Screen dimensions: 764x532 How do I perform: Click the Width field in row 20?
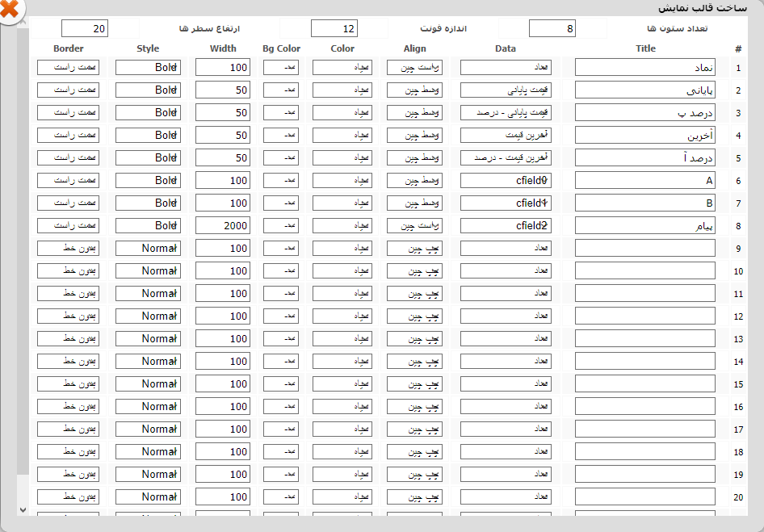click(x=223, y=497)
